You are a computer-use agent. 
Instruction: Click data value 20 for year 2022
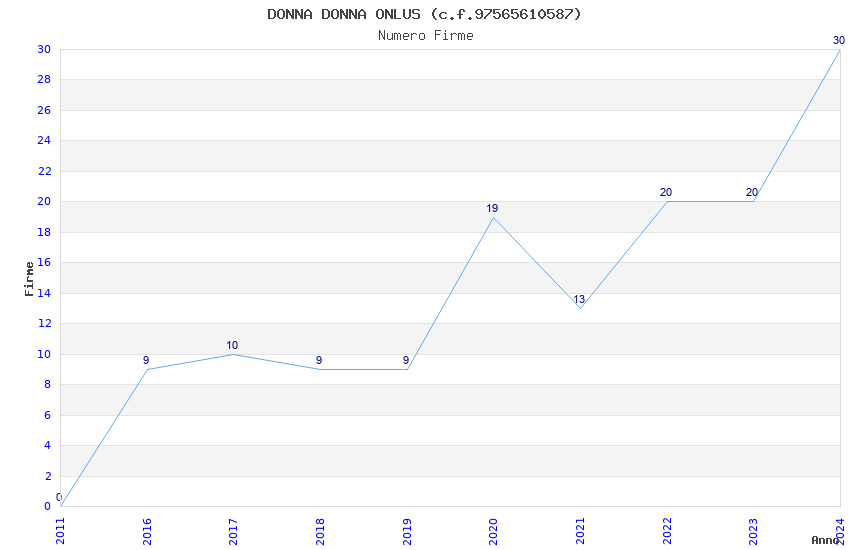pos(666,192)
